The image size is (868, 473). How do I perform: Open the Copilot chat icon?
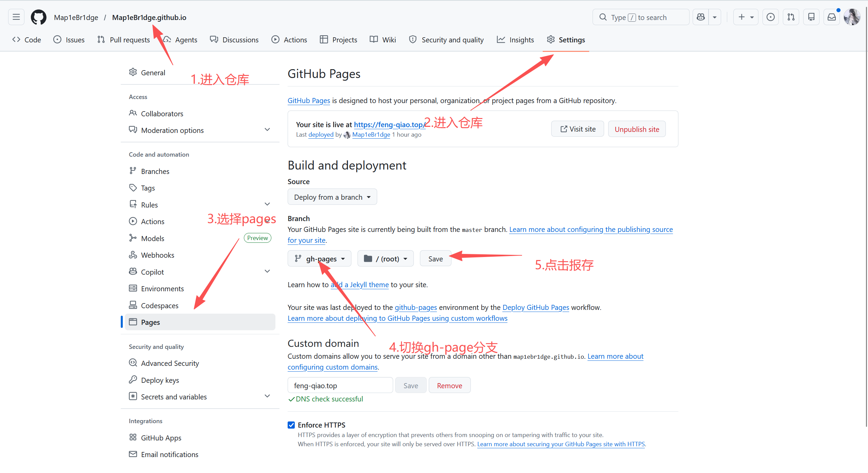[701, 17]
